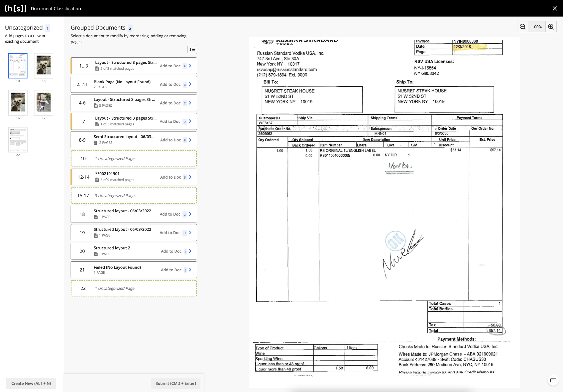Zoom in on the document preview
Image resolution: width=563 pixels, height=392 pixels.
551,27
